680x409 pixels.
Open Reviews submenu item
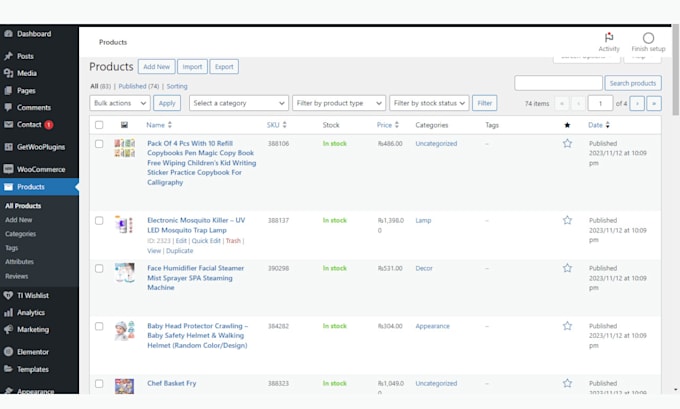[16, 276]
